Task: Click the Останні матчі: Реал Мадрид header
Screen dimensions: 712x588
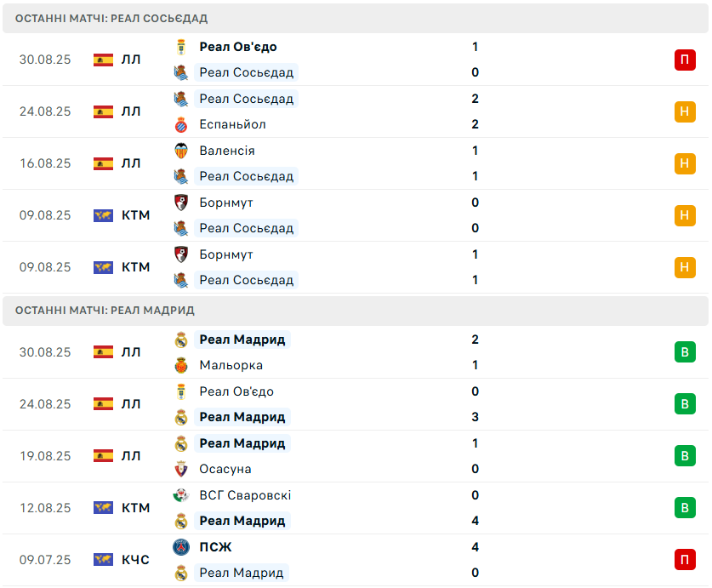Action: (x=105, y=310)
